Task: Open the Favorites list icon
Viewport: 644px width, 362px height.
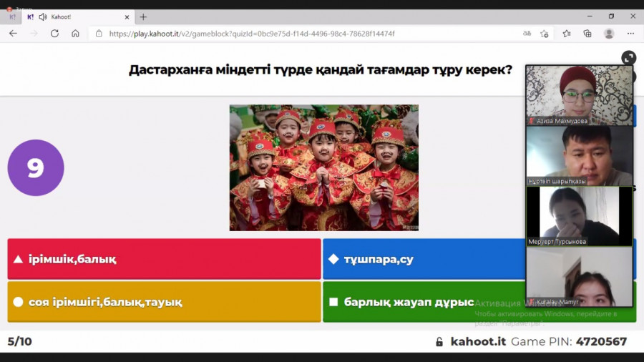Action: tap(566, 34)
